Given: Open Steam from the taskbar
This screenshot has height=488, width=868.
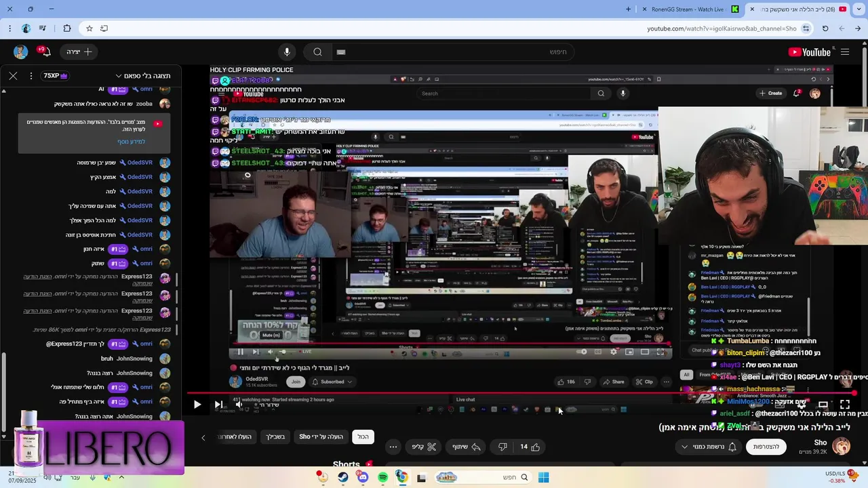Looking at the screenshot, I should pos(343,477).
